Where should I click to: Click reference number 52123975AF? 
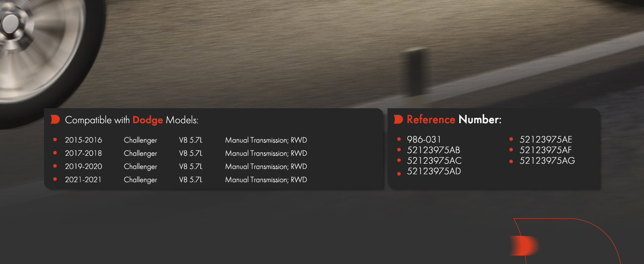pyautogui.click(x=545, y=150)
